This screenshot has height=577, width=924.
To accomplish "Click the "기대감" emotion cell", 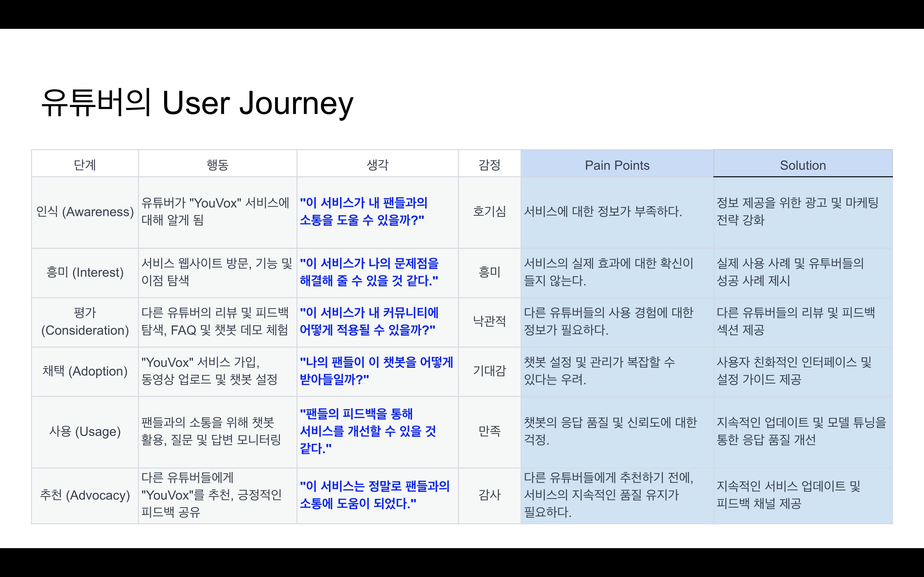I will point(489,371).
